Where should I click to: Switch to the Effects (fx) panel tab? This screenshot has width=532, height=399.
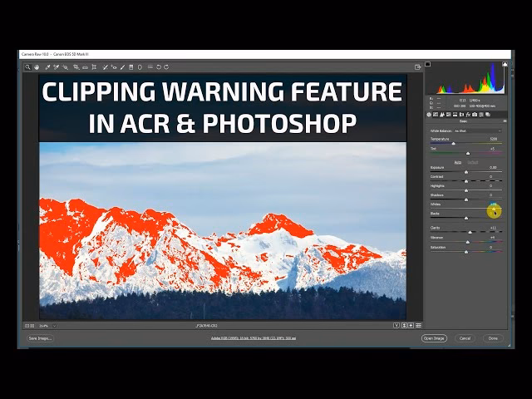[468, 115]
